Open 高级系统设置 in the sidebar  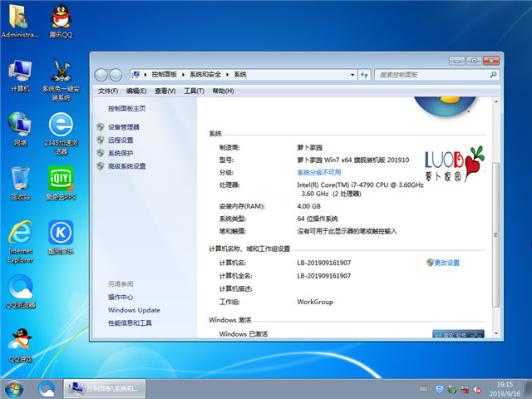coord(126,166)
